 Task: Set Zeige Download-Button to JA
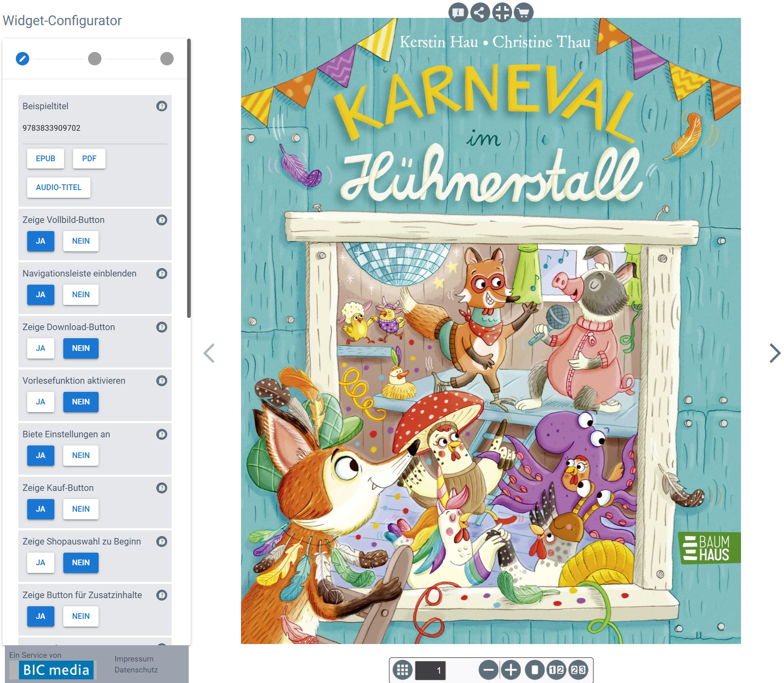(x=41, y=348)
